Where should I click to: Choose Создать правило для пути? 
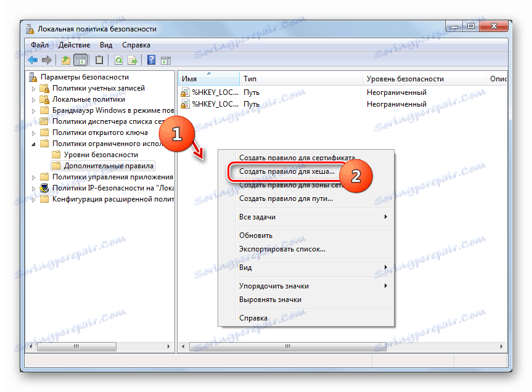pyautogui.click(x=306, y=198)
